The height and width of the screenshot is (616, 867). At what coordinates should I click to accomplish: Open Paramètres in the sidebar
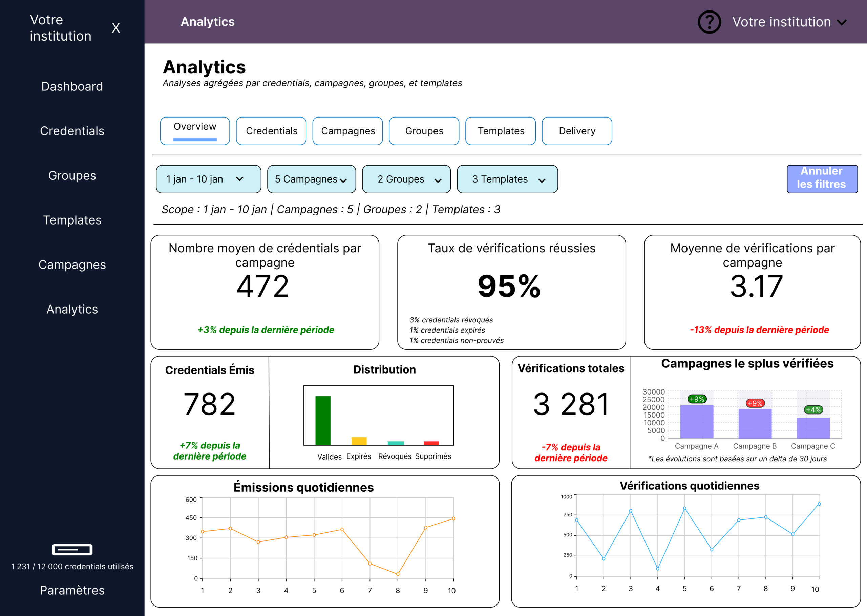coord(72,590)
